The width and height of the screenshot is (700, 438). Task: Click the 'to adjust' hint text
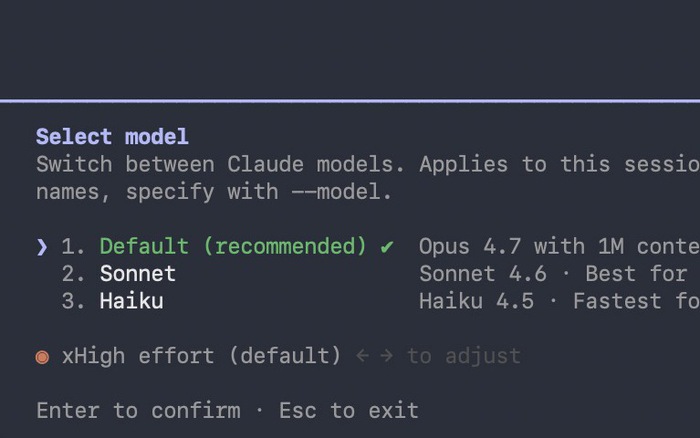point(463,355)
